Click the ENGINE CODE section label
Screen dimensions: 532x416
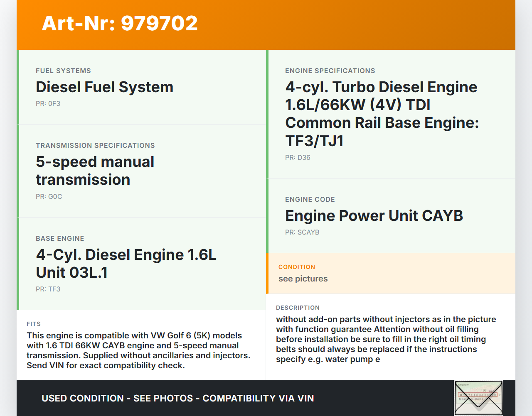310,200
